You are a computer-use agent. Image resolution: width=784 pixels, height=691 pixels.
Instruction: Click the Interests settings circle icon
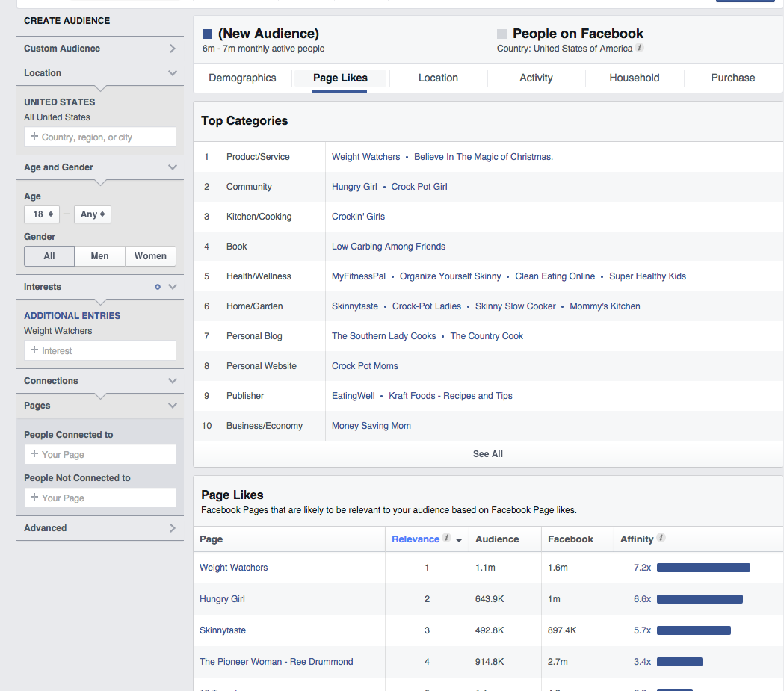point(157,287)
